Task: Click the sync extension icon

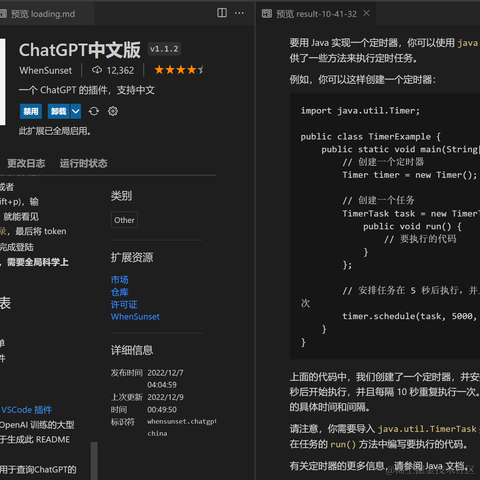Action: pos(94,111)
